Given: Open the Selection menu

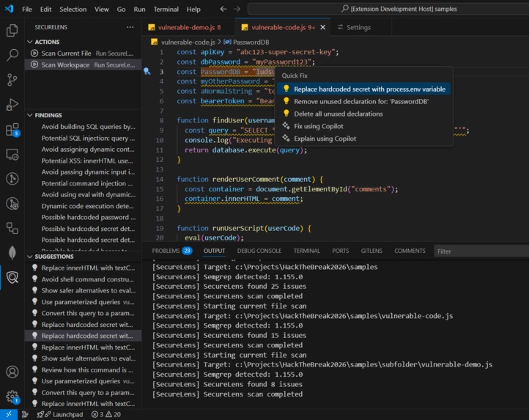Looking at the screenshot, I should [x=73, y=9].
